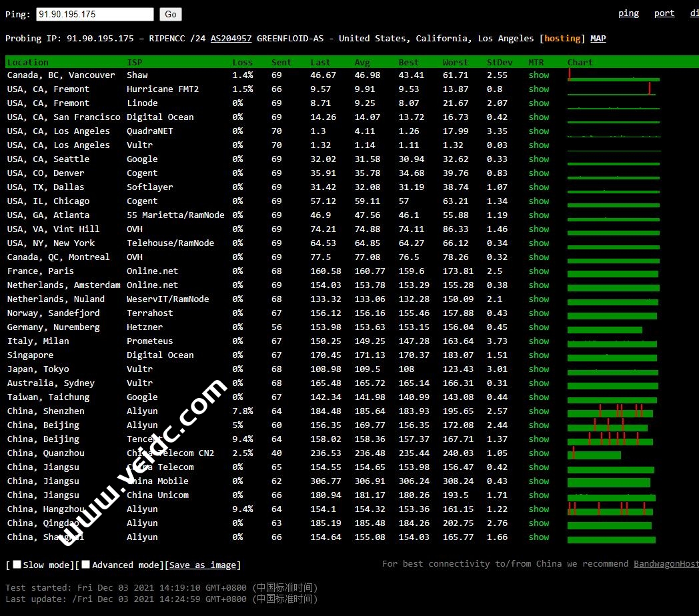Open the MAP link
This screenshot has height=616, width=699.
[598, 39]
